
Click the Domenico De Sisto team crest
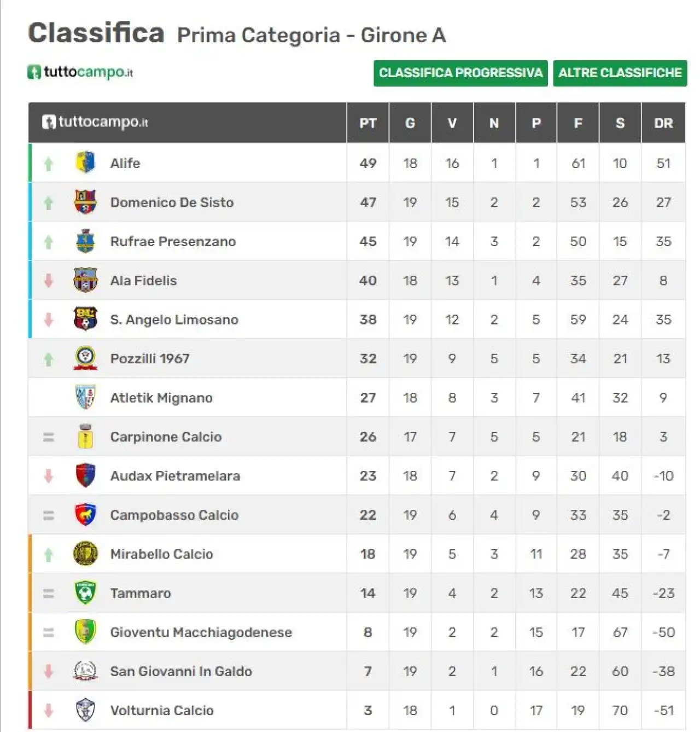[85, 202]
